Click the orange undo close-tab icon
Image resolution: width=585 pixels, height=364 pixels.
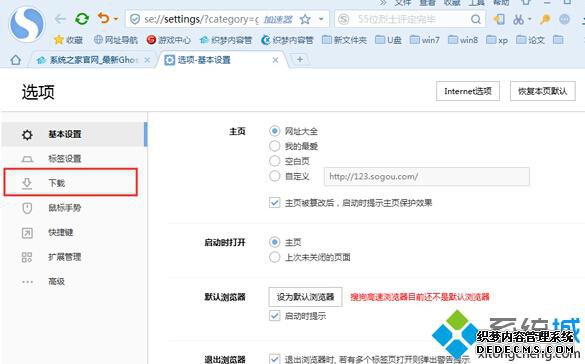pyautogui.click(x=104, y=18)
